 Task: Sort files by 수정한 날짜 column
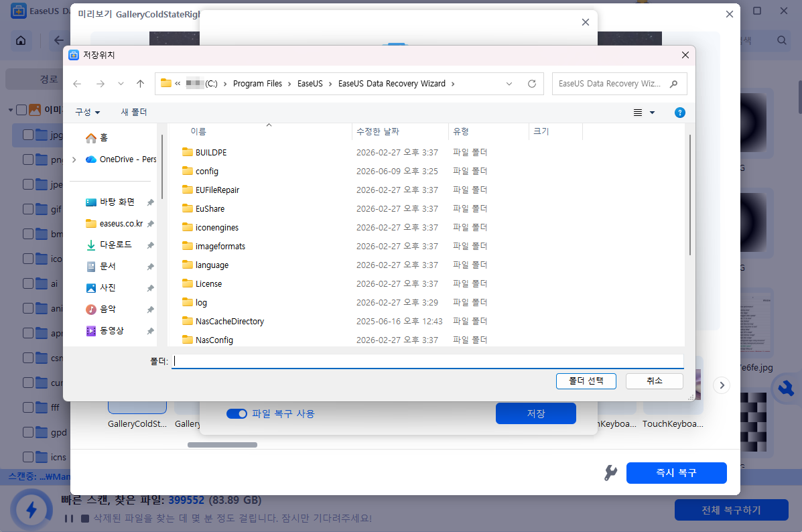point(378,132)
